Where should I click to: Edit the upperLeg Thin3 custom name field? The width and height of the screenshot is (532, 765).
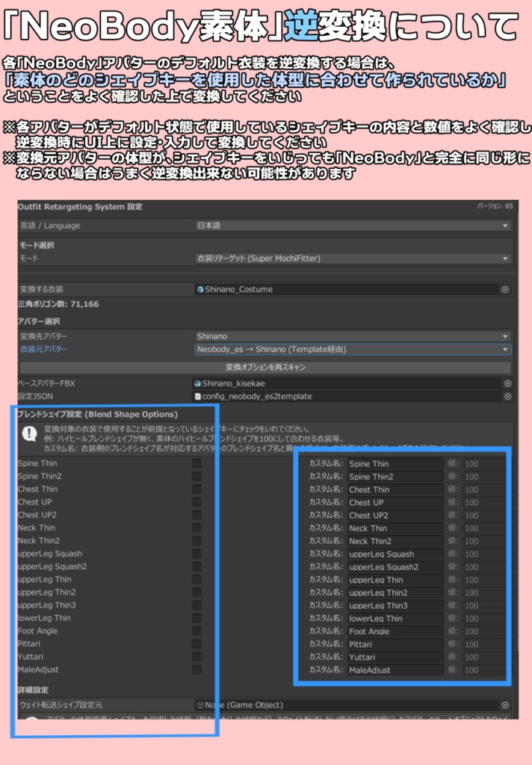tap(395, 606)
